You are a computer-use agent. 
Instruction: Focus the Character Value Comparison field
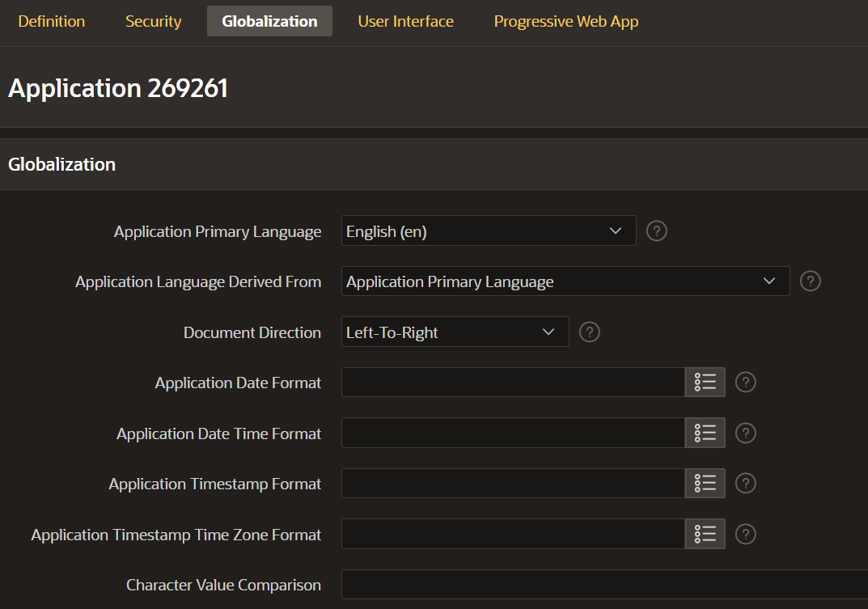coord(603,585)
